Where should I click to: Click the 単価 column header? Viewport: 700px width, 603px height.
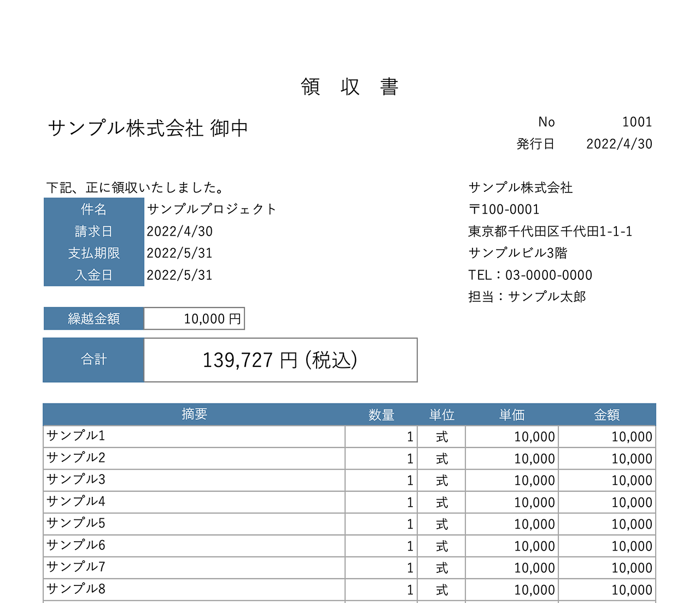click(511, 414)
